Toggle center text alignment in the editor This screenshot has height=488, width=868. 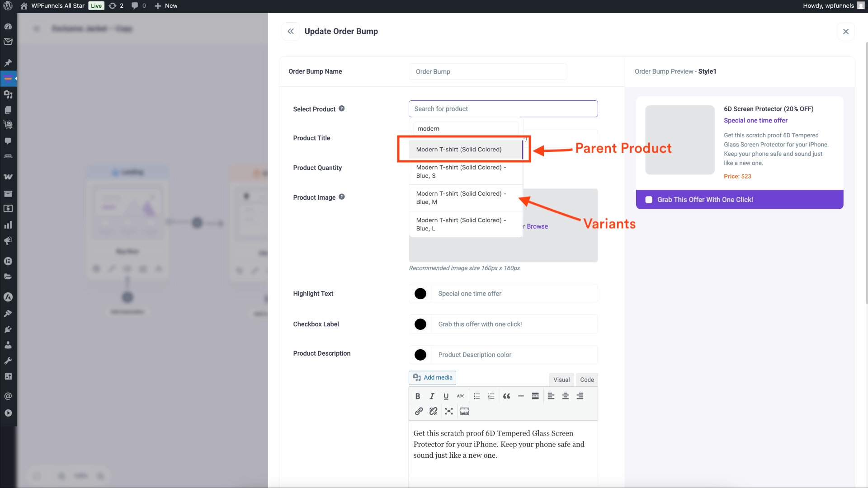click(565, 396)
